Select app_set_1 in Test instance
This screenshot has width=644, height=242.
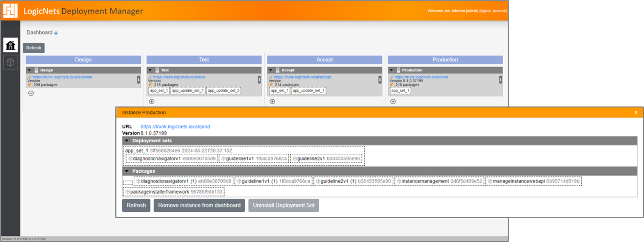159,91
